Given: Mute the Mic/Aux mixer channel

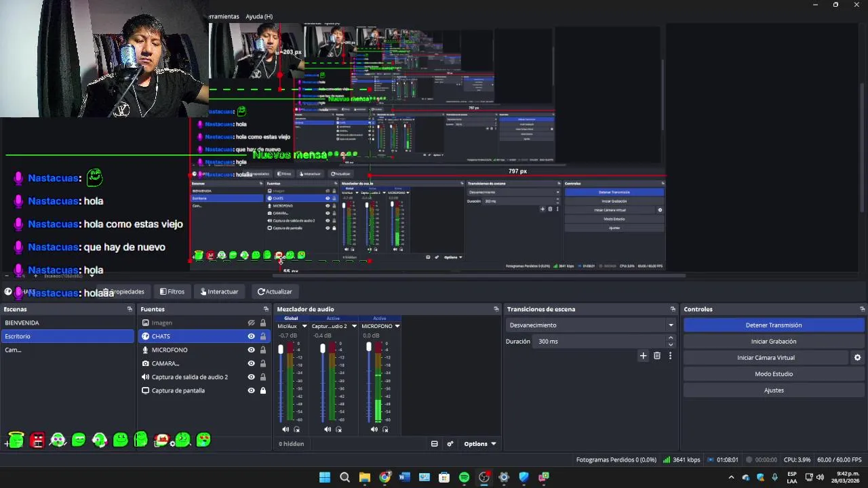Looking at the screenshot, I should pos(285,429).
